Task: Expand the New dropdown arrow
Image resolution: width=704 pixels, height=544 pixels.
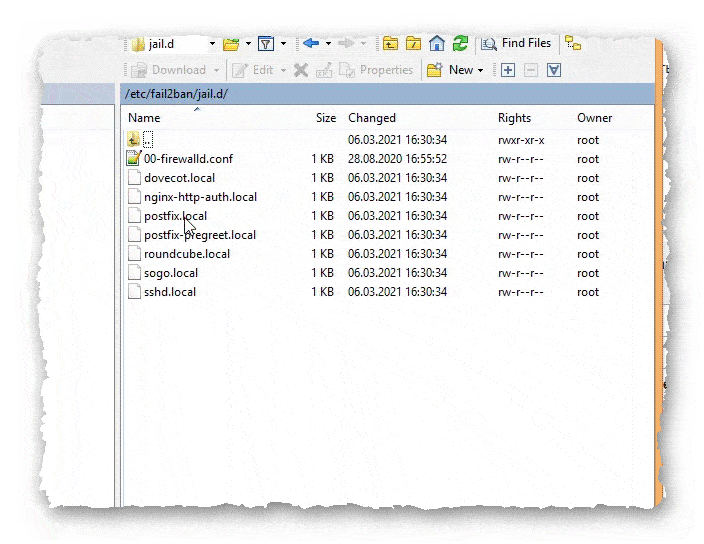Action: [480, 70]
